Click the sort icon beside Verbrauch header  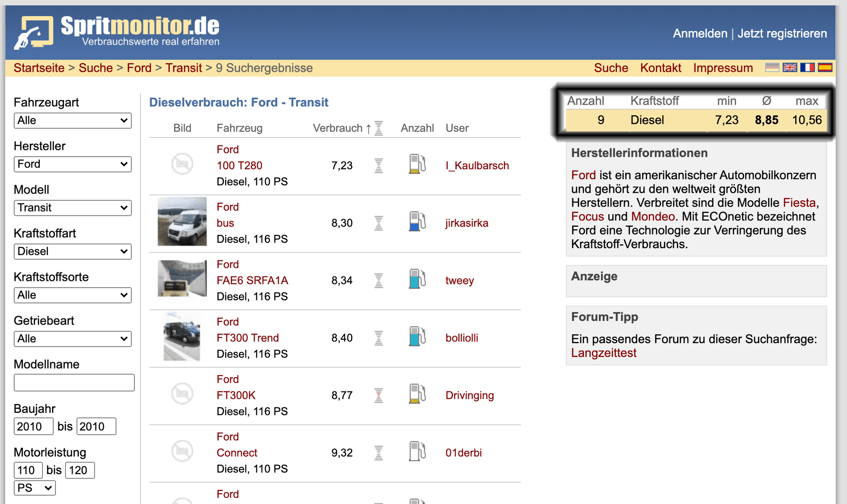pos(378,128)
